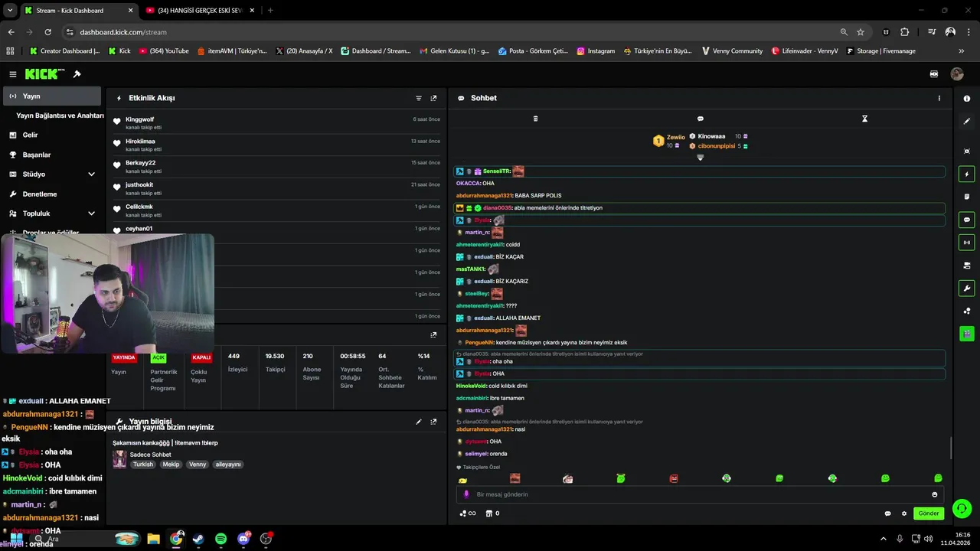This screenshot has height=551, width=980.
Task: Open Instagram bookmark
Action: (x=596, y=51)
